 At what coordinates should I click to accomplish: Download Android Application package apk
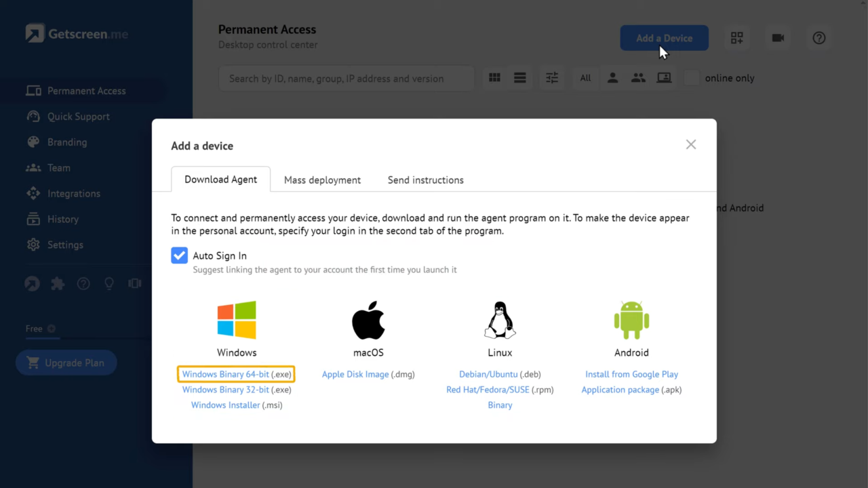click(631, 390)
